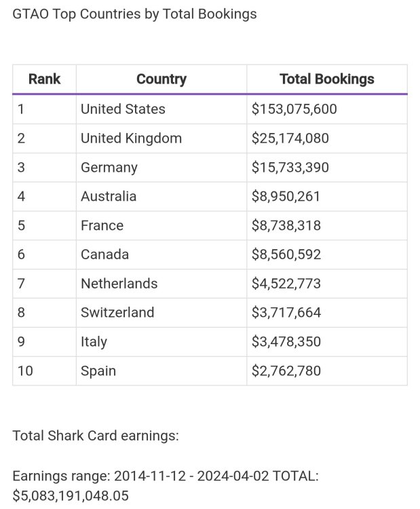Click the Total Bookings column header
Screen dimensions: 420x509
coord(326,79)
